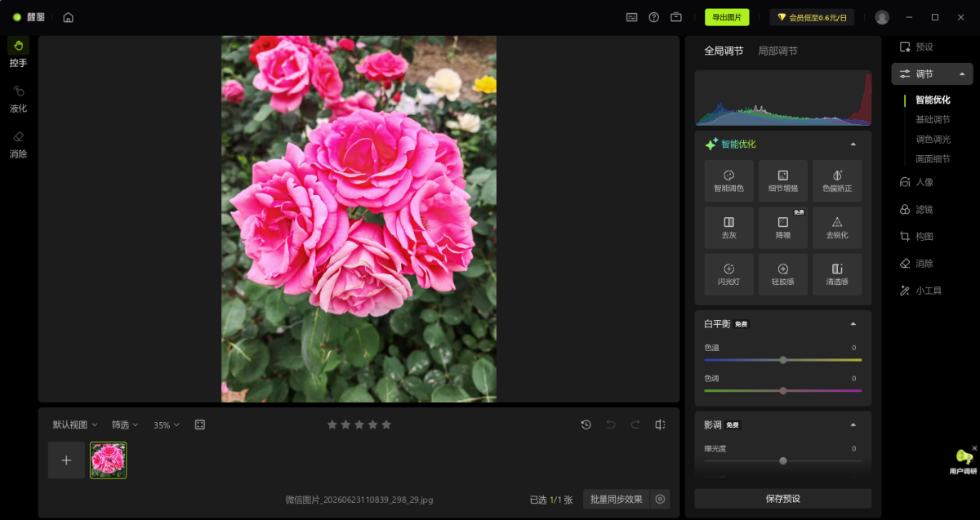980x520 pixels.
Task: Click the home icon in title bar
Action: click(68, 17)
